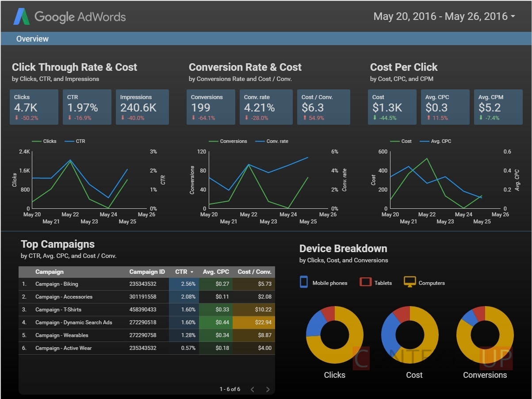Click the $2.08 Cost / Conv. cell
This screenshot has height=399, width=532.
[254, 297]
